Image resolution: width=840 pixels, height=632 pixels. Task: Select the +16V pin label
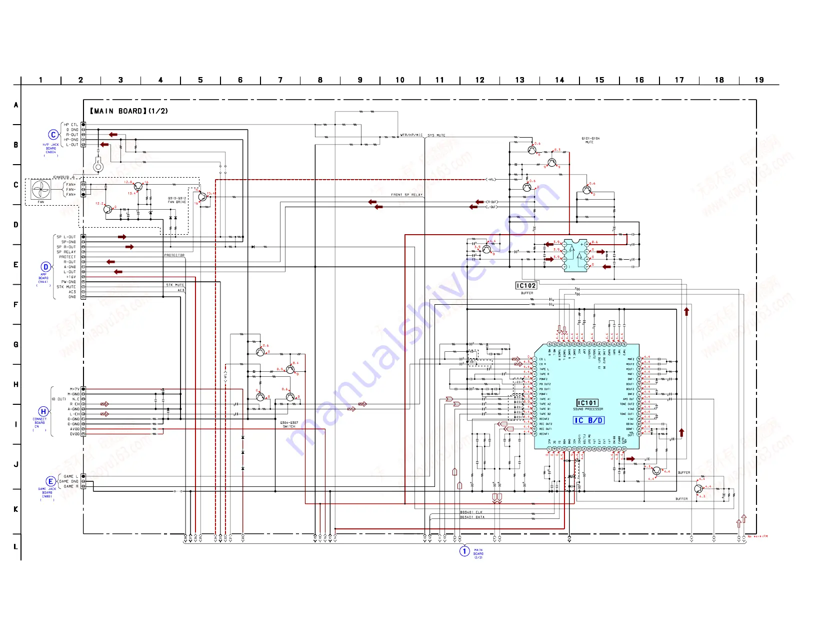(71, 277)
